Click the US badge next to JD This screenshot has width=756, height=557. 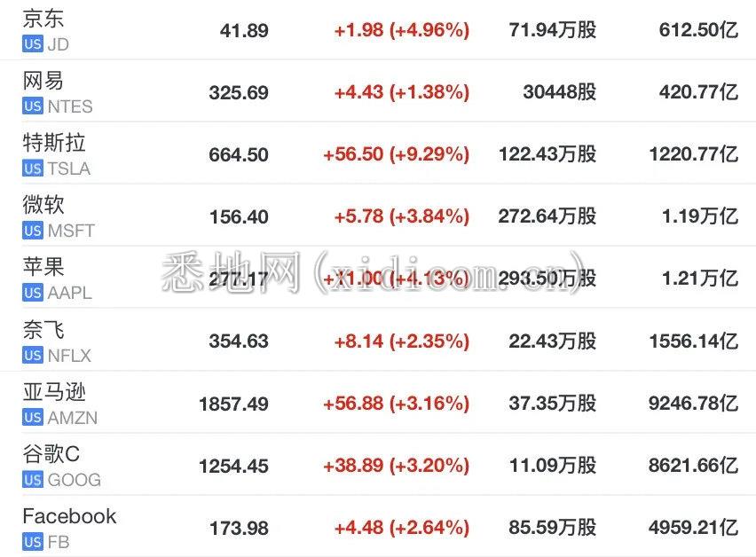pyautogui.click(x=32, y=44)
